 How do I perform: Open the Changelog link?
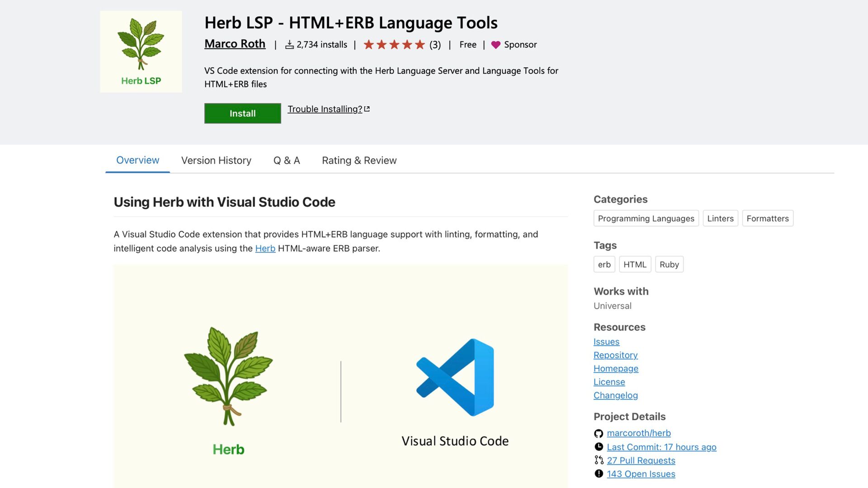pos(615,395)
